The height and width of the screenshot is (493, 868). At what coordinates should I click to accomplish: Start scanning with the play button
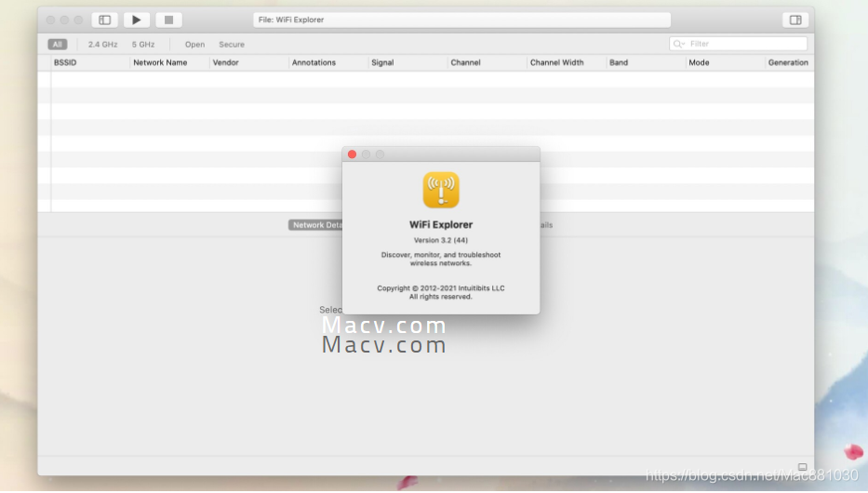[x=136, y=20]
